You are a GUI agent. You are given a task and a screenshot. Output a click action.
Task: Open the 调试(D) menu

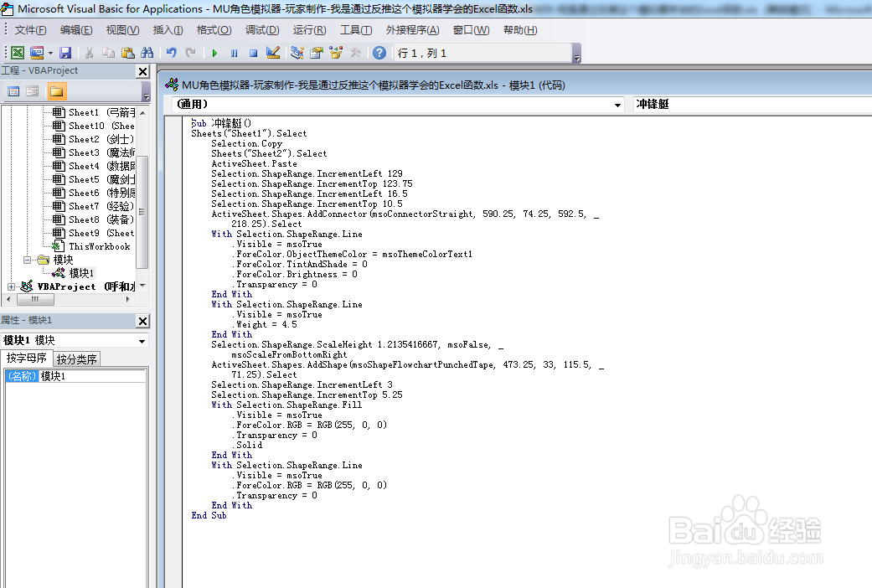click(262, 30)
